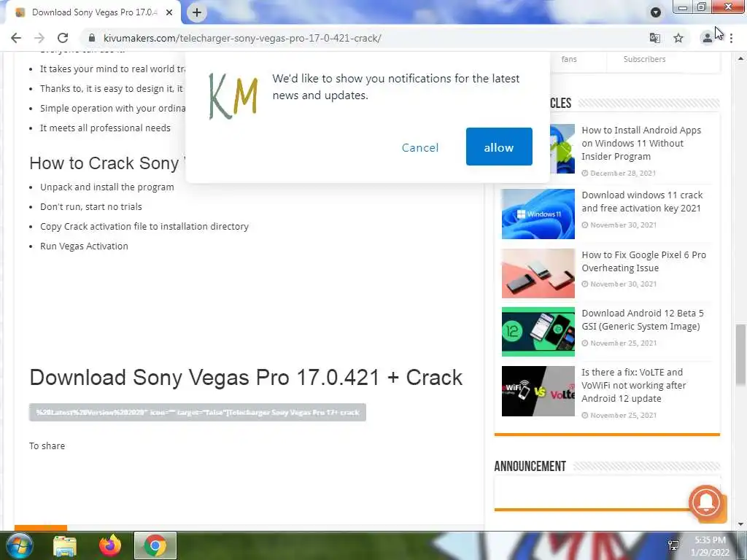Open the Chrome profile avatar icon
This screenshot has width=747, height=560.
708,38
